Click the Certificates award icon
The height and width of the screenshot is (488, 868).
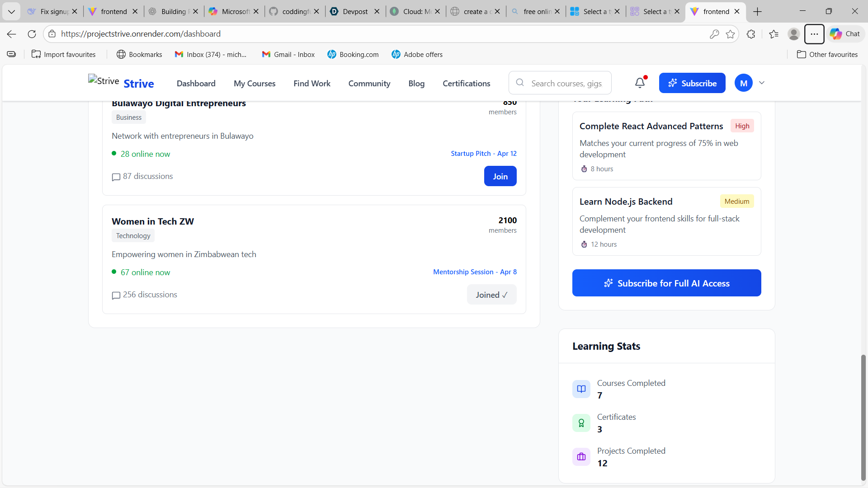[x=581, y=423]
